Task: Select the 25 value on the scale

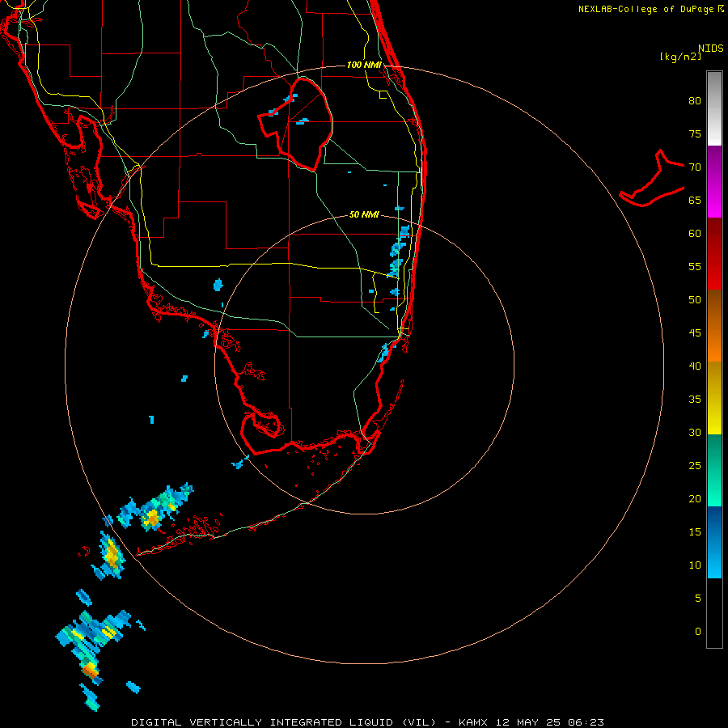Action: 695,466
